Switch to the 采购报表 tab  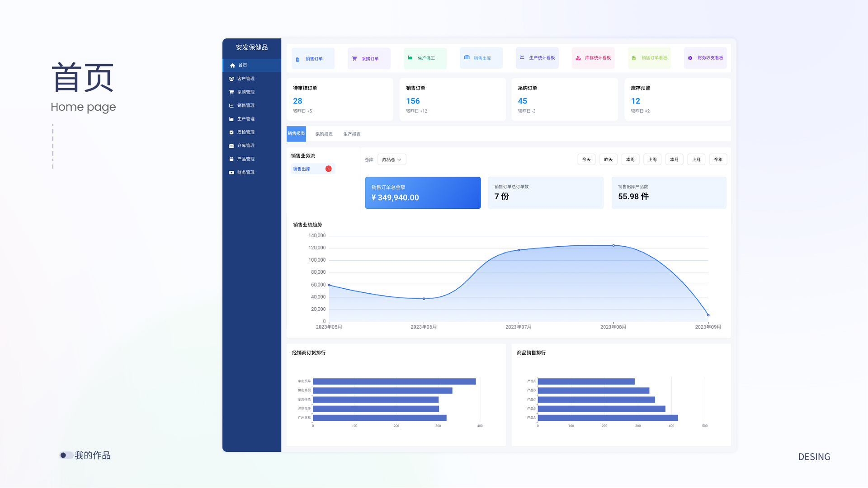[x=324, y=134]
